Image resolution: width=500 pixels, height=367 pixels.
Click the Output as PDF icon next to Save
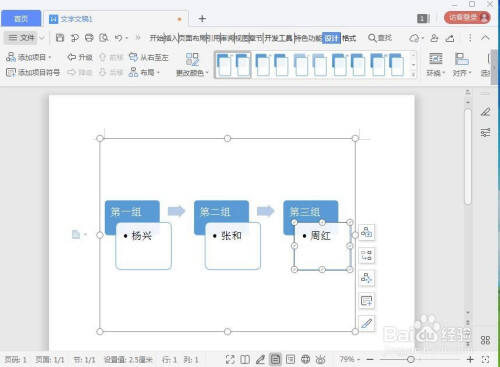(74, 38)
